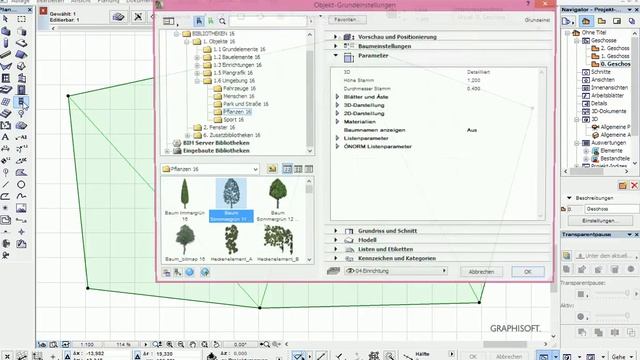640x360 pixels.
Task: Activate the Object tool in toolbox
Action: tap(21, 101)
